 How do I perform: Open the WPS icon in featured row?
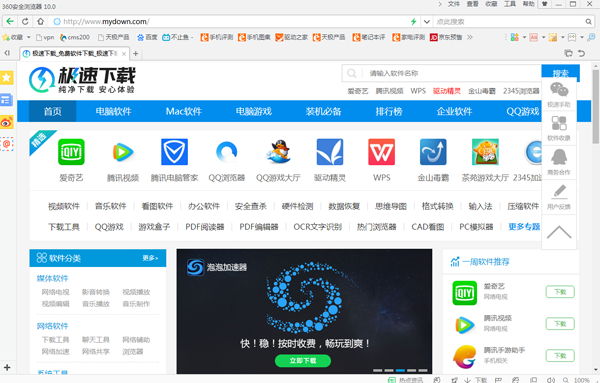tap(382, 152)
